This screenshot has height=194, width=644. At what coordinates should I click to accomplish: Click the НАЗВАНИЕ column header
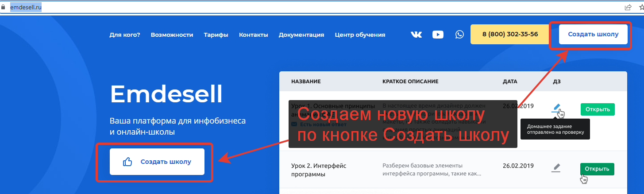[306, 81]
